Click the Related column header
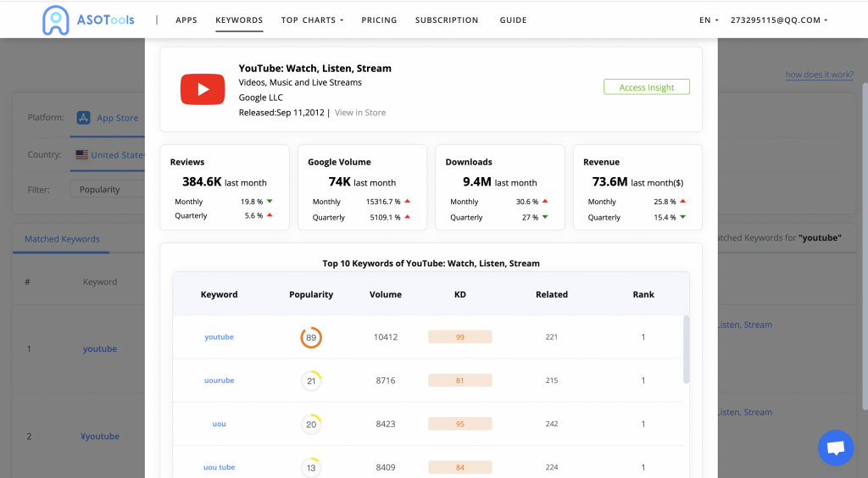This screenshot has height=478, width=868. 552,294
